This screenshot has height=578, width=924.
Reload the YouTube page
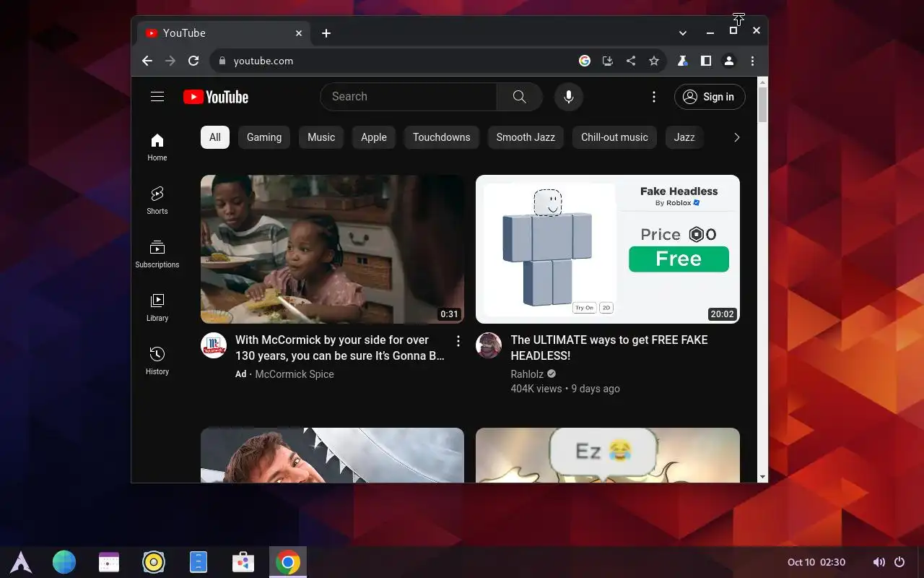(x=193, y=61)
